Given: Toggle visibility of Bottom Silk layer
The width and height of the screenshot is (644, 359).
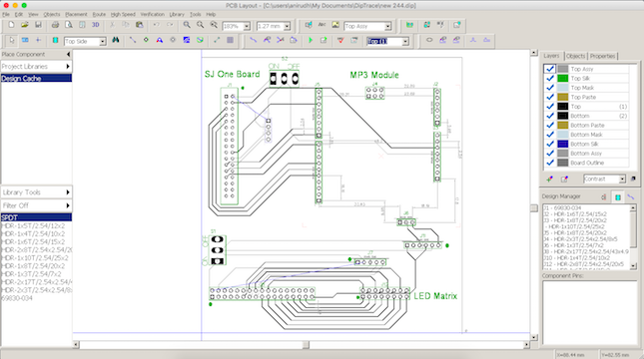Looking at the screenshot, I should (550, 144).
